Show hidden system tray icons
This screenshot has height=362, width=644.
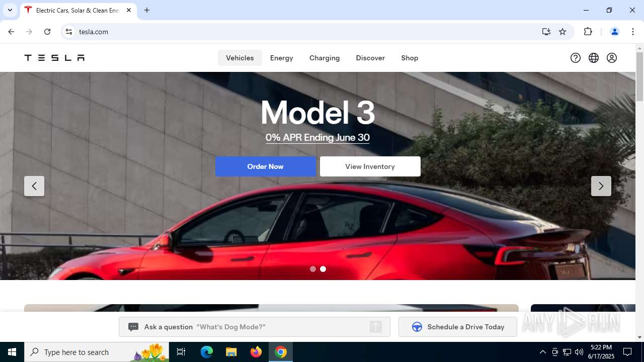[542, 352]
